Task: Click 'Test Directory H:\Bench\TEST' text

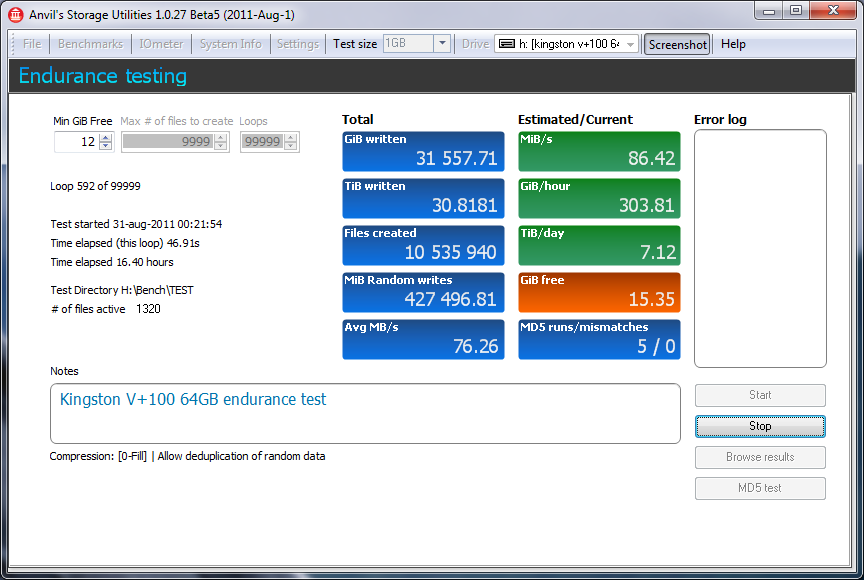Action: pyautogui.click(x=122, y=290)
